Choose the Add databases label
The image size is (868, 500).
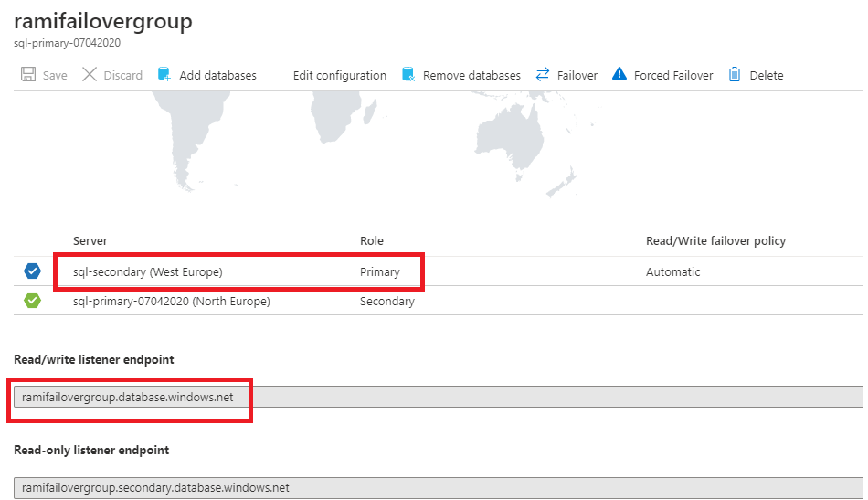(x=217, y=75)
